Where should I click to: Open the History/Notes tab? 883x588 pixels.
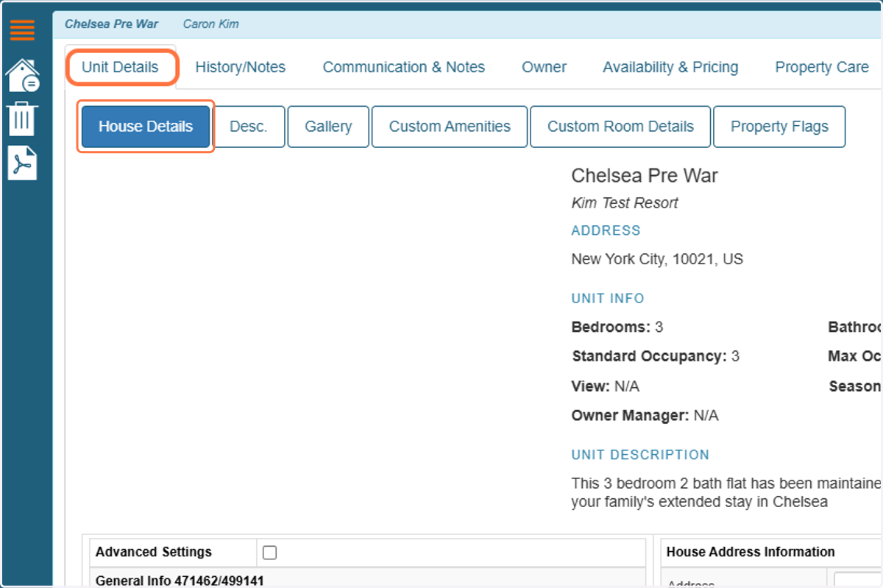tap(241, 67)
